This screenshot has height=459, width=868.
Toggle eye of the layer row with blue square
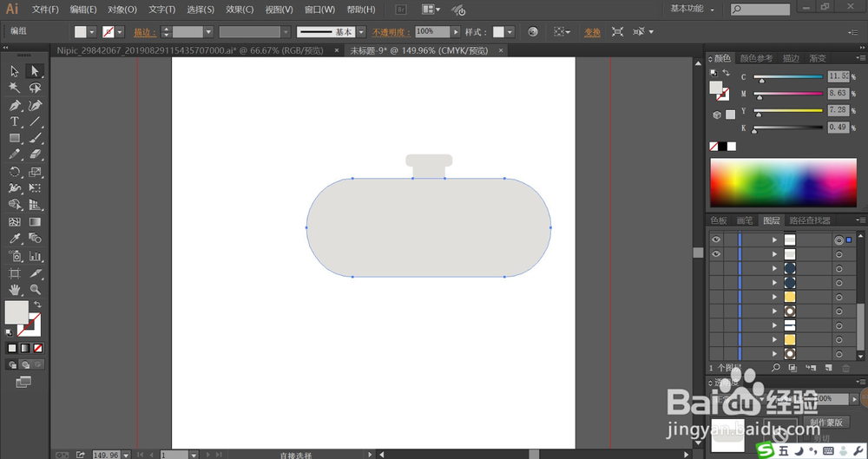(x=716, y=239)
